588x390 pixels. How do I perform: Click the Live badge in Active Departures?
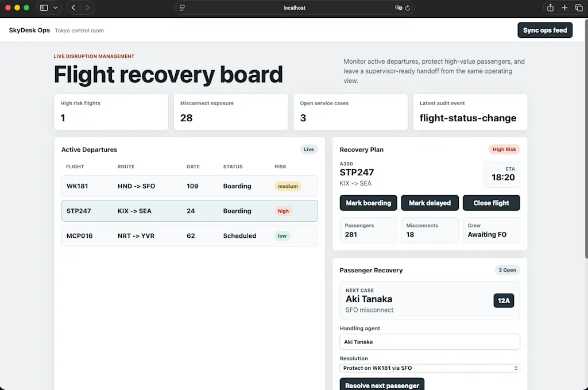coord(308,149)
